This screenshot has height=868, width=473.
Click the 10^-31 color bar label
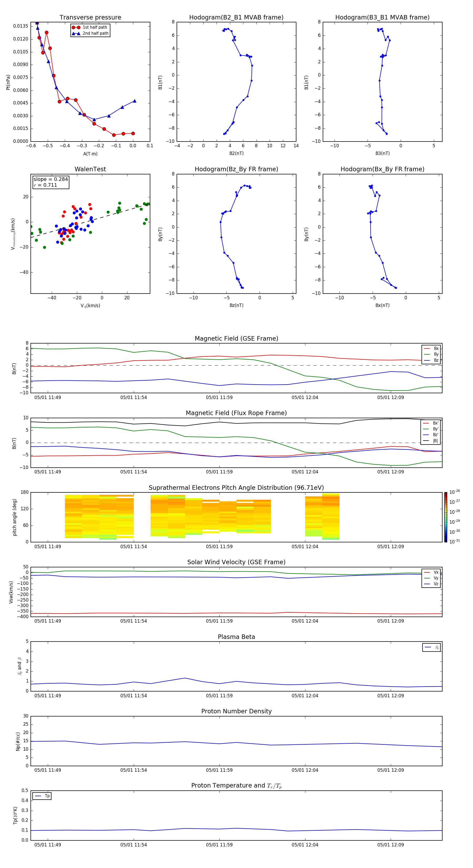455,542
